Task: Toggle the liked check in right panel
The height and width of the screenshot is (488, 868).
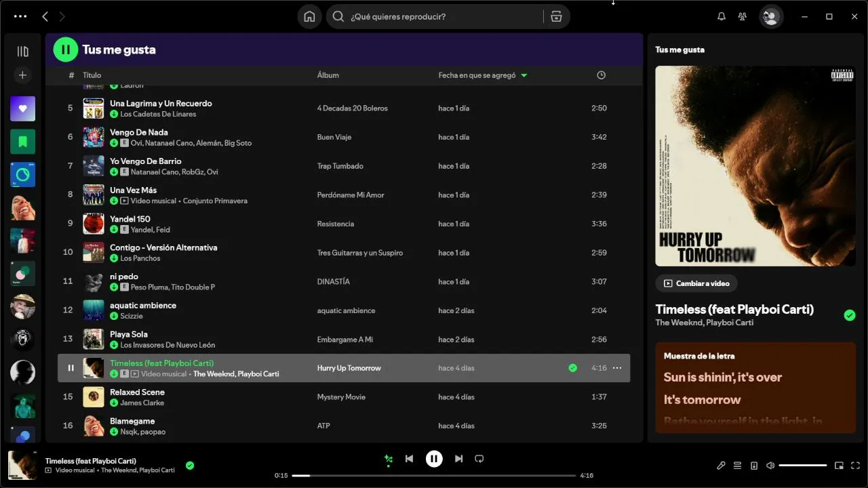Action: pyautogui.click(x=850, y=315)
